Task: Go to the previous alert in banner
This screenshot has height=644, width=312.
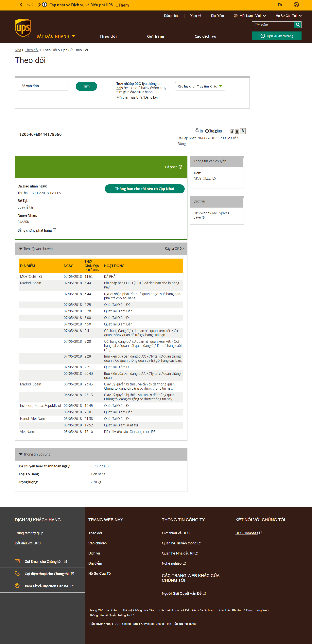Action: coord(21,5)
